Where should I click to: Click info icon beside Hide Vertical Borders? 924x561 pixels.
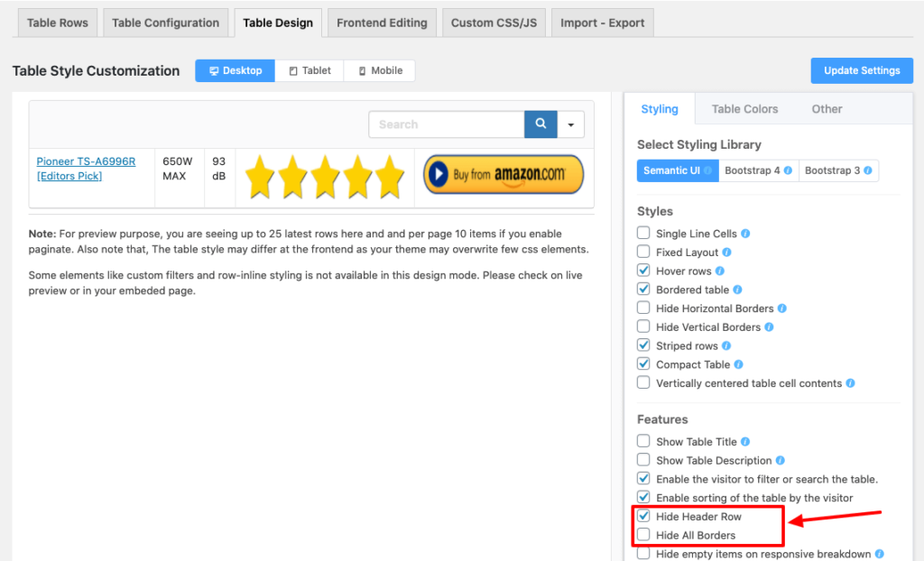coord(769,326)
